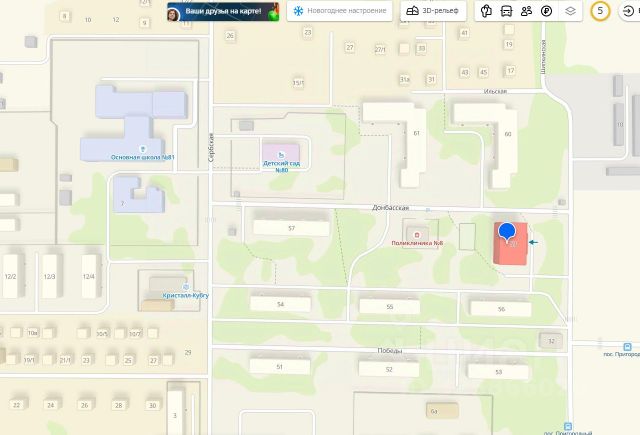This screenshot has width=640, height=435.
Task: Open the friends on map people icon
Action: 526,11
